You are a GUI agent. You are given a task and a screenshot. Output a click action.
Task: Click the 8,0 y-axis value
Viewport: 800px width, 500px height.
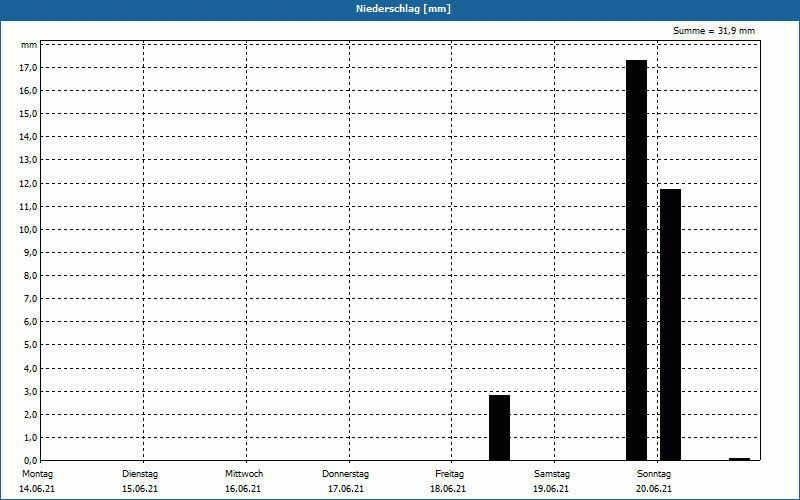pos(31,276)
